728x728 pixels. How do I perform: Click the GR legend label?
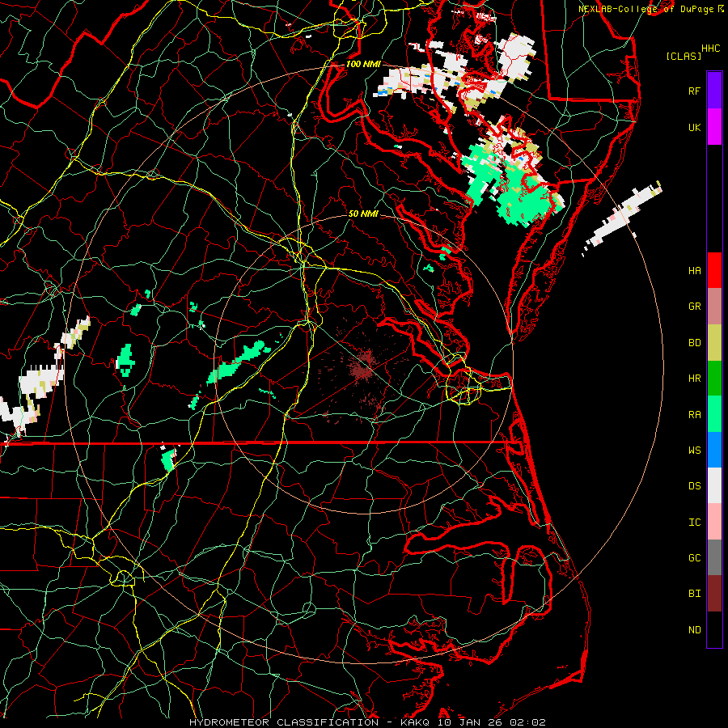tap(694, 307)
